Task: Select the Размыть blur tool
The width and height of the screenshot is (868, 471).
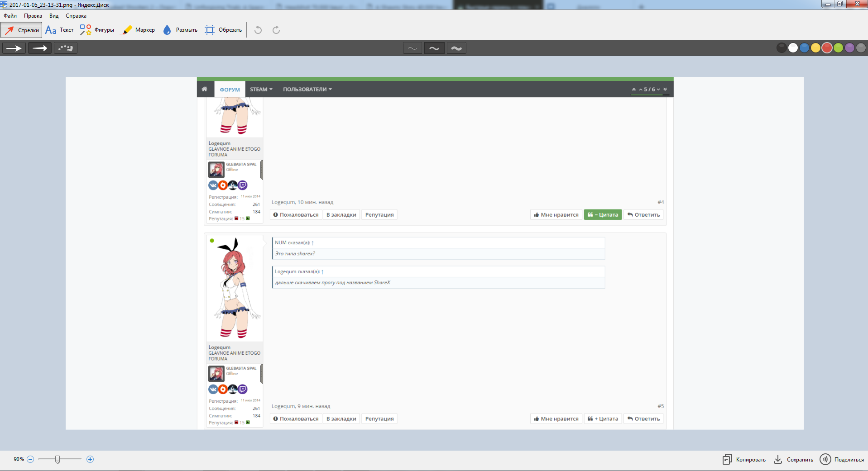Action: click(x=180, y=30)
